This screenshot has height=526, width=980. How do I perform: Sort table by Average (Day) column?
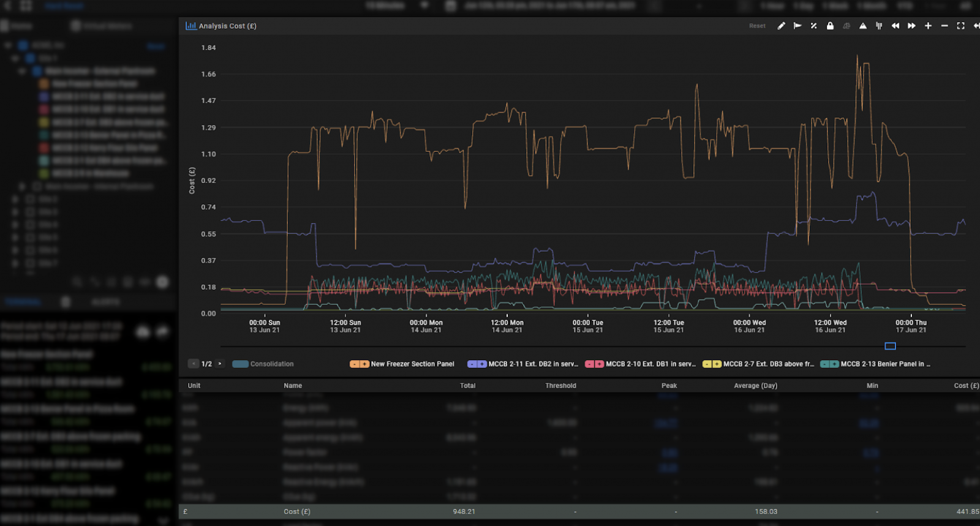(756, 386)
